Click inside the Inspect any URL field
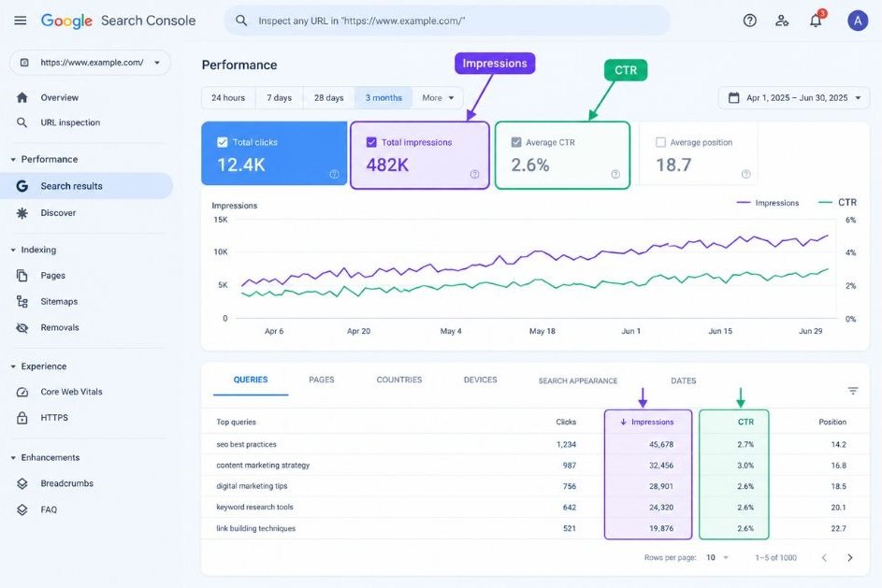This screenshot has height=588, width=882. tap(447, 21)
